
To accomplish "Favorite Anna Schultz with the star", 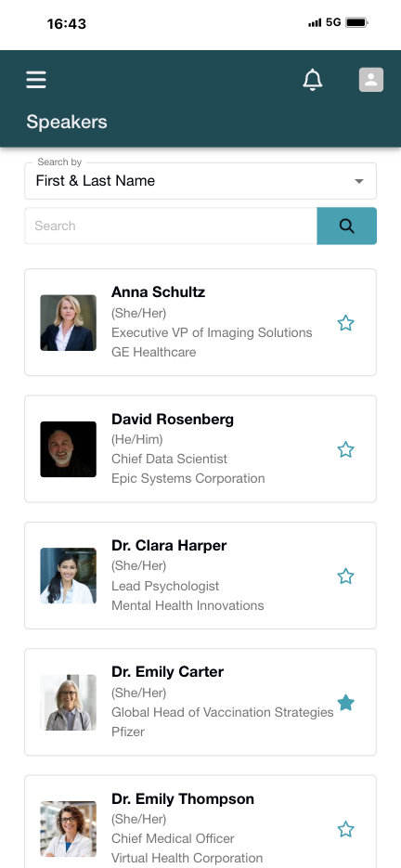I will pyautogui.click(x=345, y=323).
